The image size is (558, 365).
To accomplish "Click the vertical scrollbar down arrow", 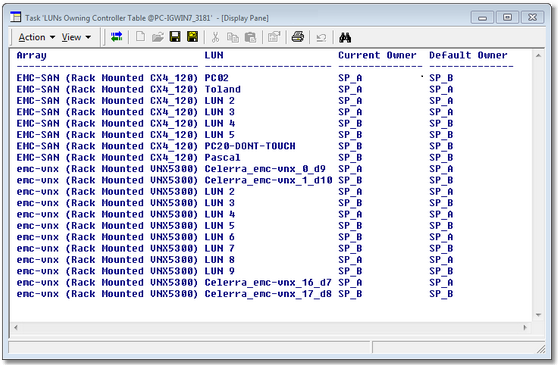I will point(538,315).
